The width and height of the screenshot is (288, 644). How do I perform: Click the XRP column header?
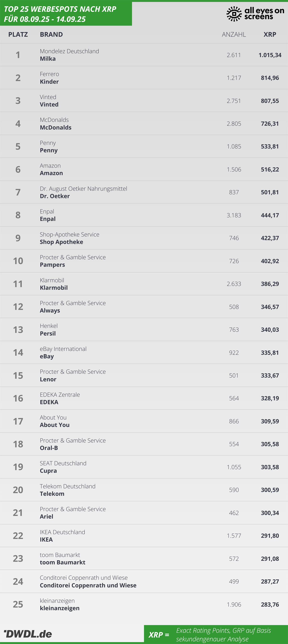(270, 35)
